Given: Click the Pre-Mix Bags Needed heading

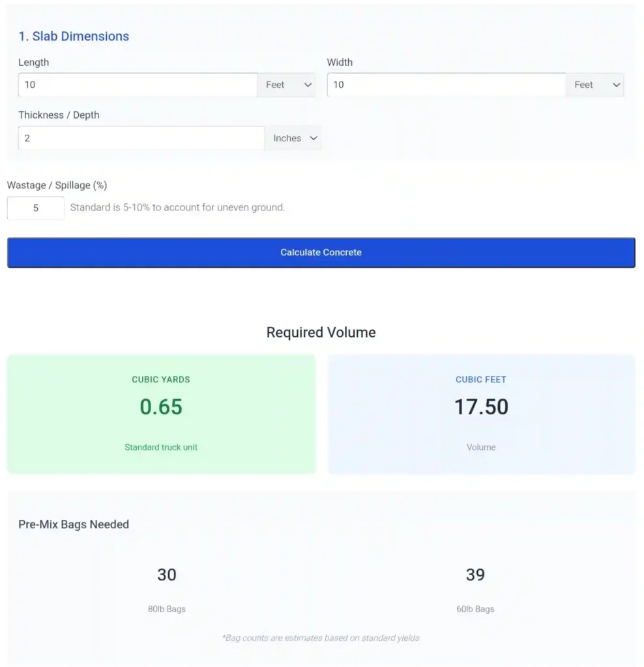Looking at the screenshot, I should click(73, 524).
